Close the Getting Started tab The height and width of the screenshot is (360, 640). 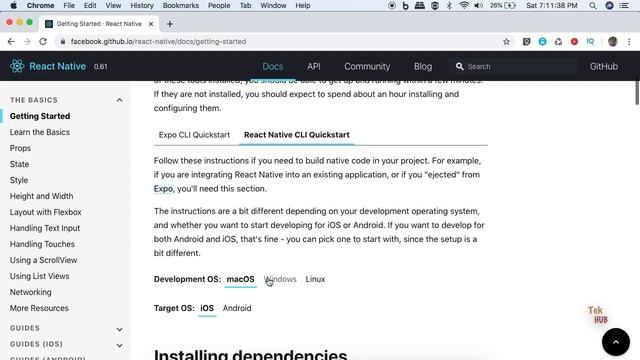click(x=151, y=24)
